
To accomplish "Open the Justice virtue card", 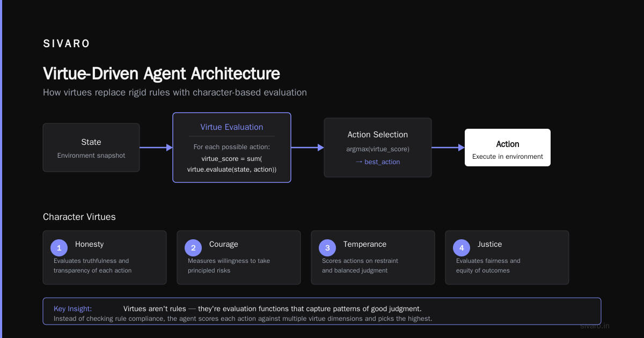I will [x=507, y=258].
